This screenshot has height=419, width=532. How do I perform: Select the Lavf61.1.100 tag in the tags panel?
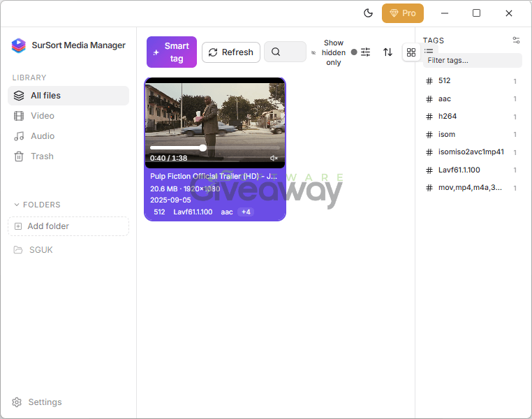click(x=472, y=170)
